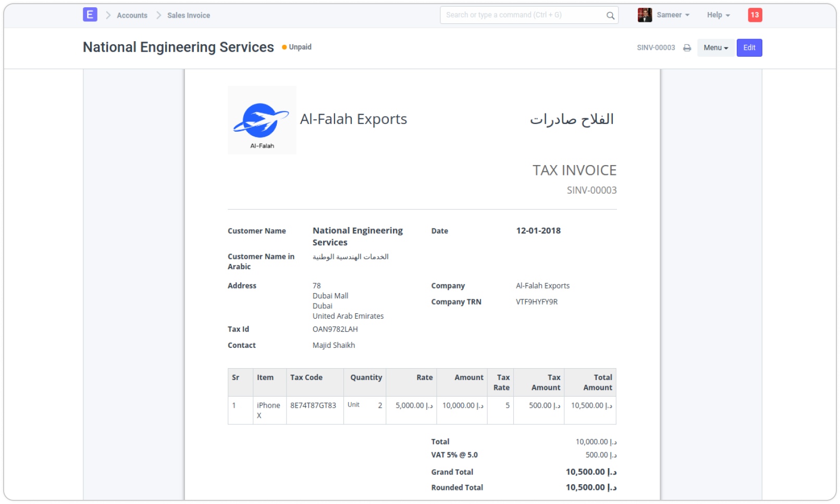Click the National Engineering Services page title
840x504 pixels.
178,47
